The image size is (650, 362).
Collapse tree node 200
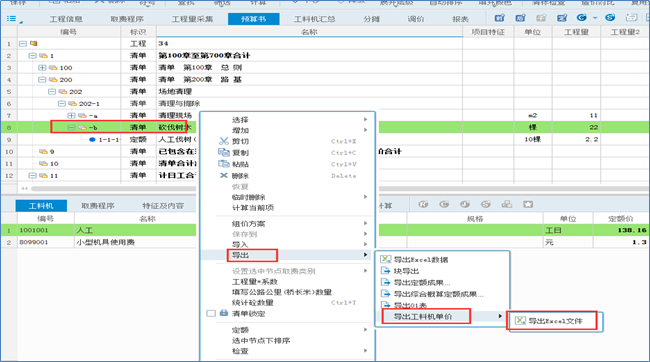click(42, 79)
